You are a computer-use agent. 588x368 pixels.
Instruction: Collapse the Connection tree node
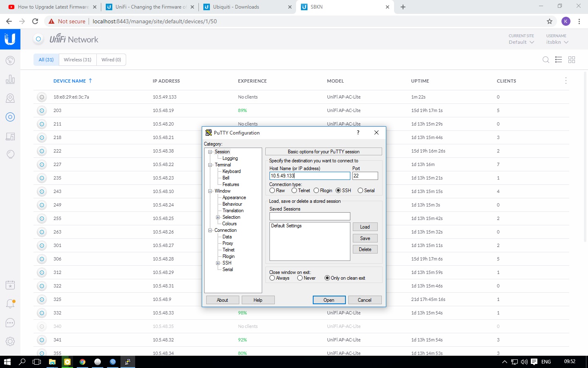tap(210, 230)
